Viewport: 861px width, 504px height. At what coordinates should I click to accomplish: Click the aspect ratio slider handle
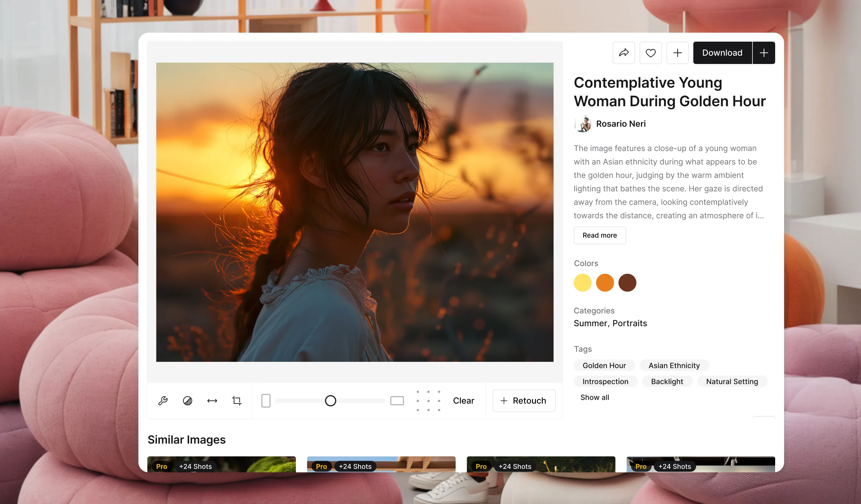click(x=330, y=401)
